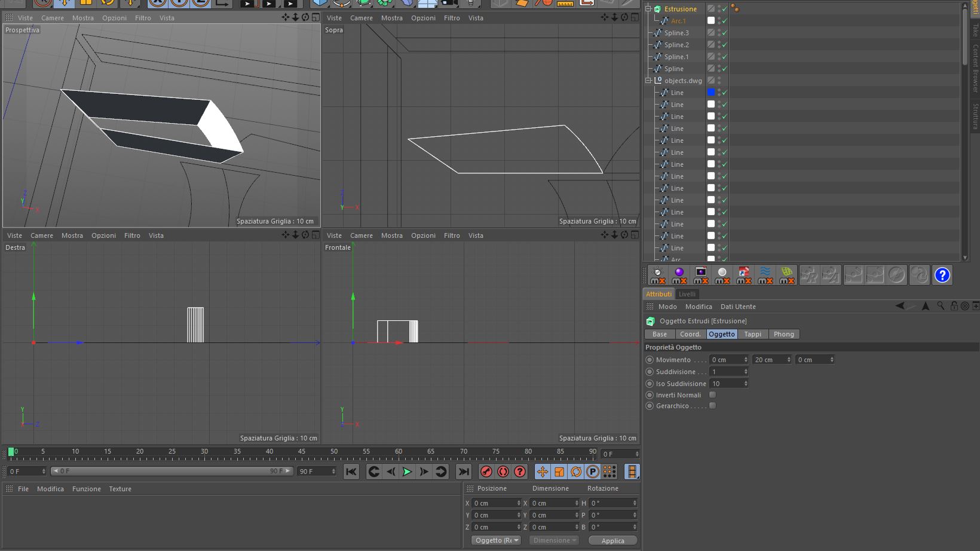This screenshot has width=980, height=551.
Task: Toggle the autokeying red circle icon
Action: coord(503,472)
